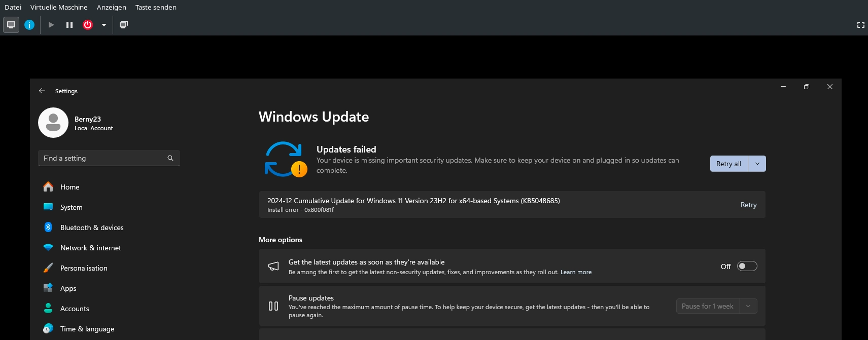Retry the KB5048685 cumulative update

pyautogui.click(x=748, y=205)
